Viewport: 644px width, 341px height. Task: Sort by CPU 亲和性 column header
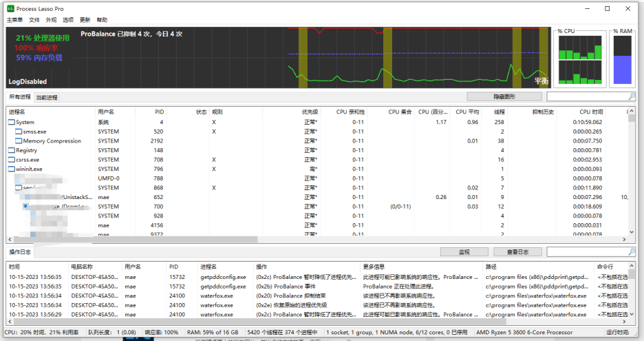pos(343,112)
